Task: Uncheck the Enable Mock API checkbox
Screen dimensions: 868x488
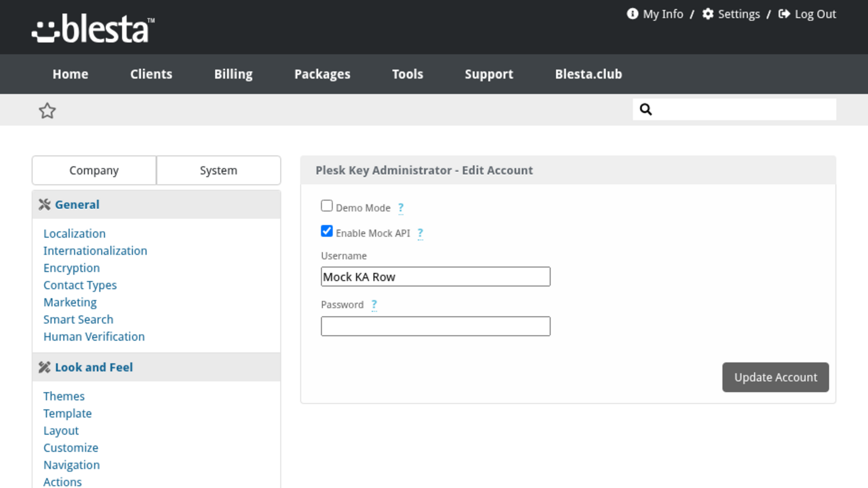Action: pyautogui.click(x=326, y=231)
